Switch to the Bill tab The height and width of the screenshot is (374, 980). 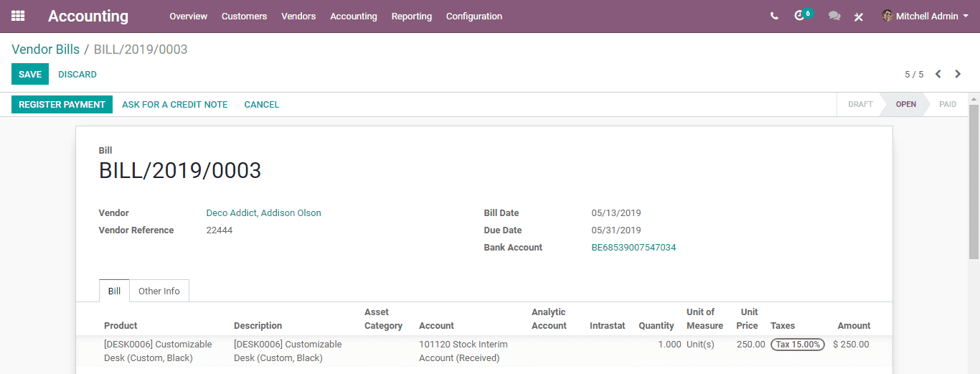point(114,291)
